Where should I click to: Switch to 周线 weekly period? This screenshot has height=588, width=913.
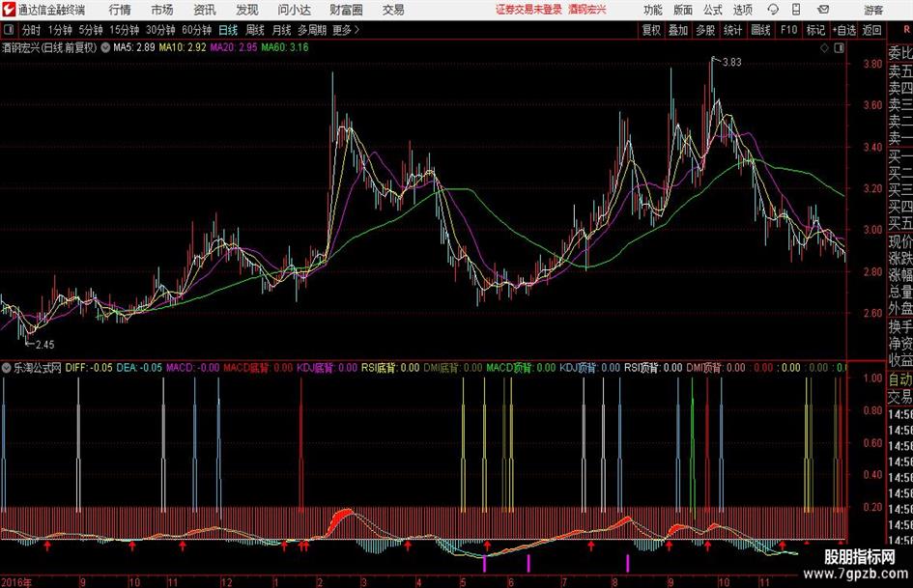coord(254,30)
